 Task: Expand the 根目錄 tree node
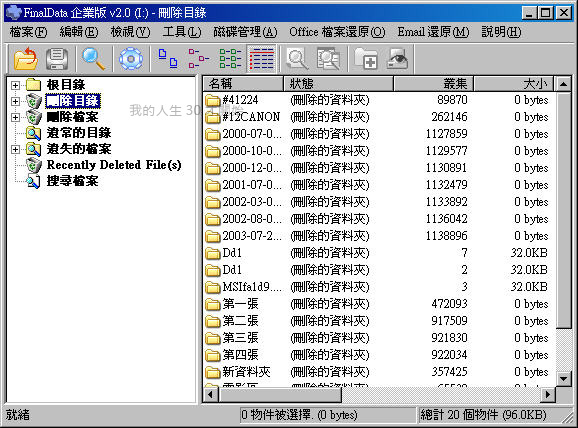click(x=15, y=85)
